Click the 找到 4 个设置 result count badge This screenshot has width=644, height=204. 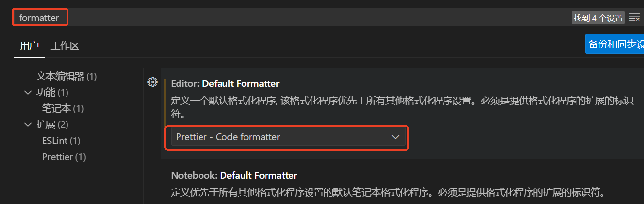point(598,18)
